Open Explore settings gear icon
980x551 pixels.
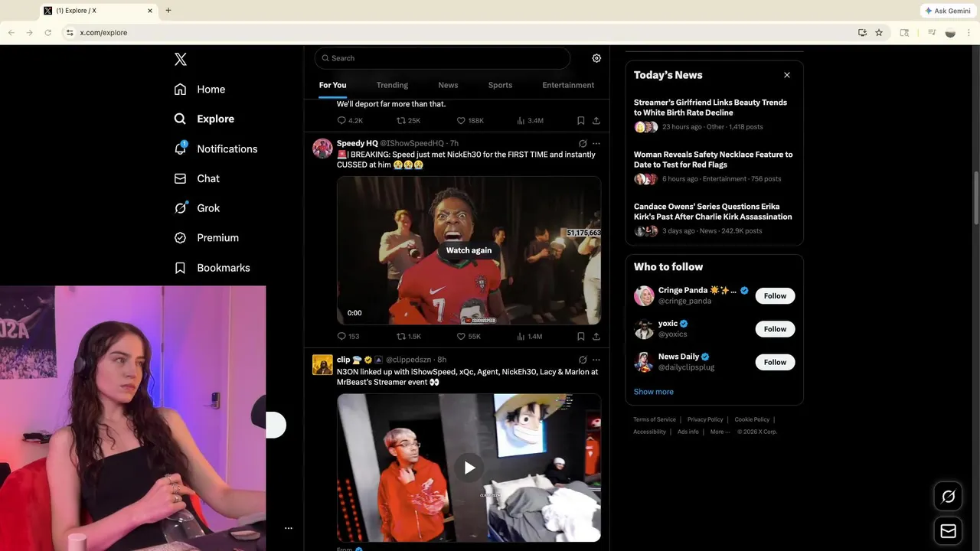click(596, 58)
